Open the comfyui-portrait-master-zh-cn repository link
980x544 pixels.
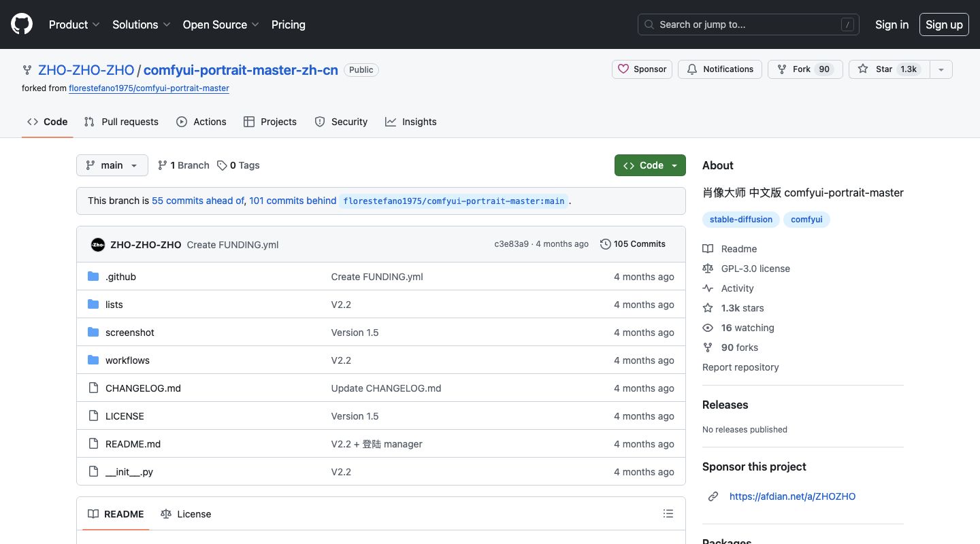pos(241,69)
